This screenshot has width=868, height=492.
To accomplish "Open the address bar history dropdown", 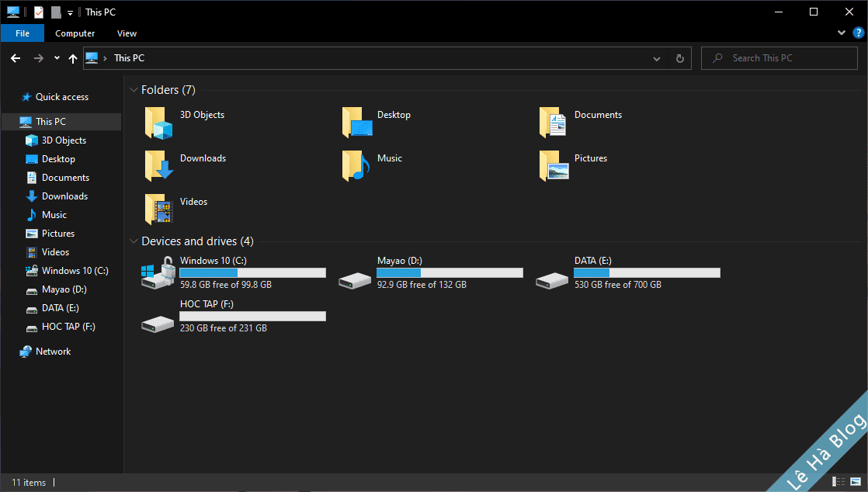I will click(x=656, y=57).
